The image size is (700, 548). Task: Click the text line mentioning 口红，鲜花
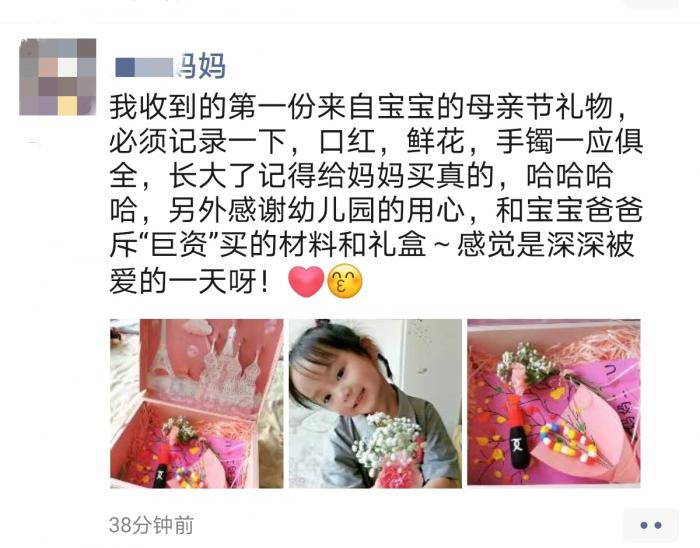tap(376, 141)
